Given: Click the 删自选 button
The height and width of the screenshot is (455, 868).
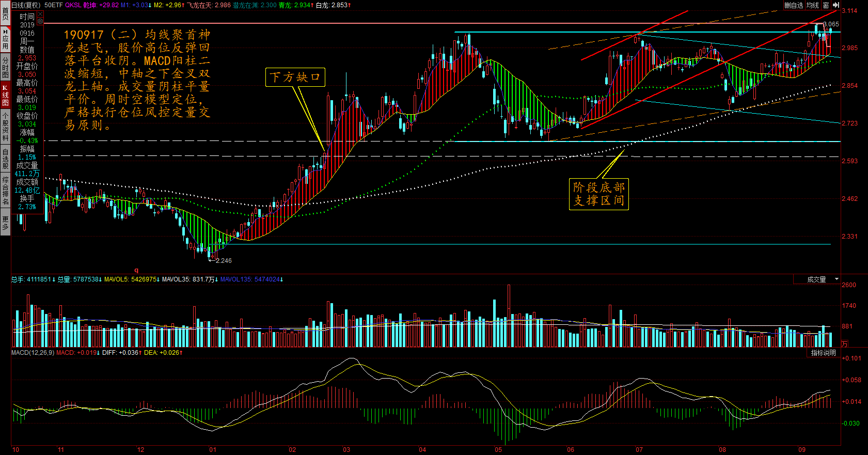Looking at the screenshot, I should tap(794, 5).
